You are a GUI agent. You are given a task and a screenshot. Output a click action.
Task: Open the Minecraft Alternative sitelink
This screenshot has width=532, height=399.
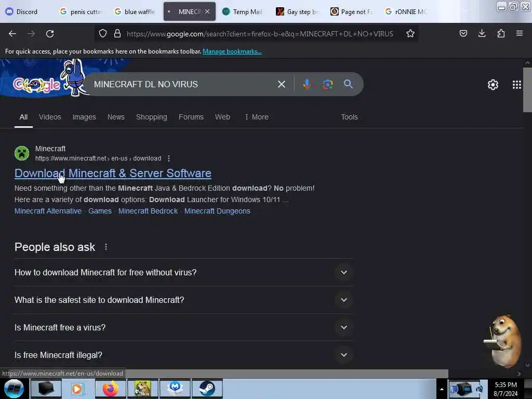48,211
